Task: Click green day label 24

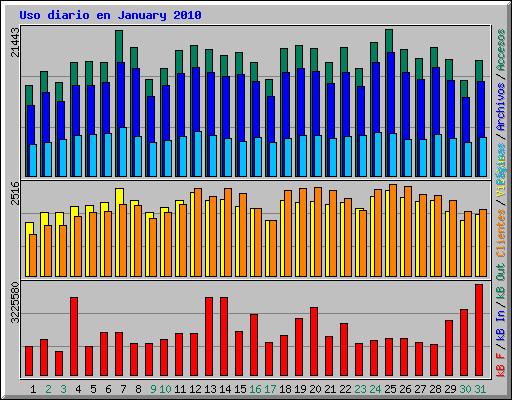Action: coord(375,389)
